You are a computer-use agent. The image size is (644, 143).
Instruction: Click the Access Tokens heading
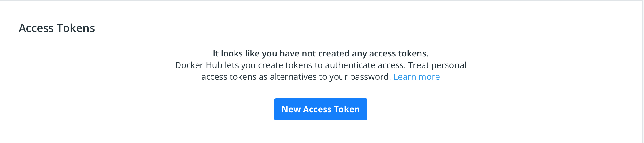57,28
